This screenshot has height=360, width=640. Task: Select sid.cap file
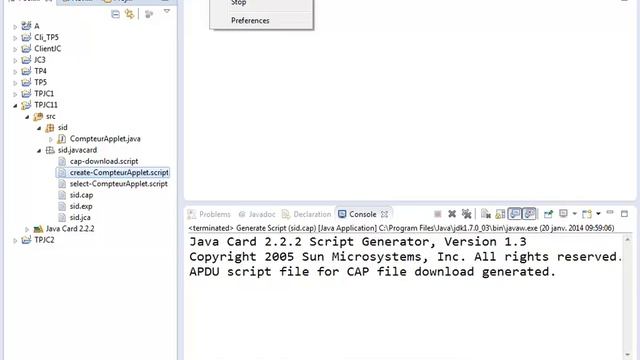[81, 195]
